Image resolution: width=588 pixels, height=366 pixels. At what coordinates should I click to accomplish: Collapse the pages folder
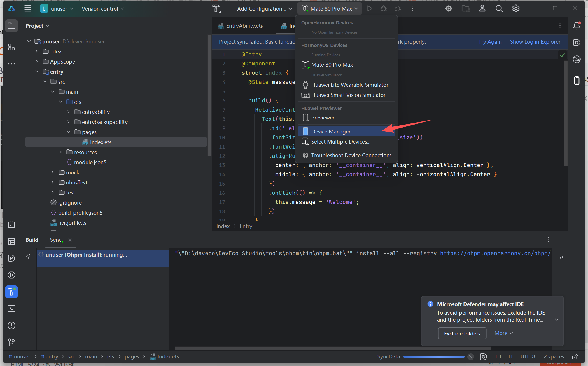69,132
